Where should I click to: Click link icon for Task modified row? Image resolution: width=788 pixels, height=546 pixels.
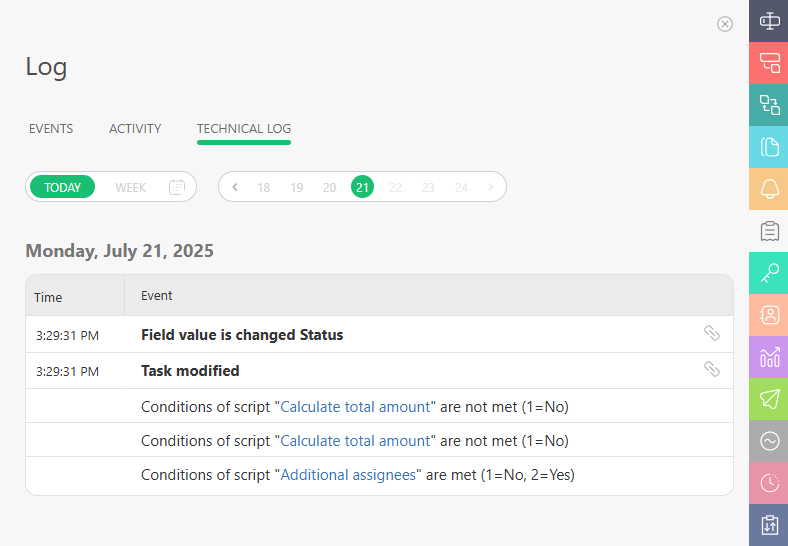tap(712, 369)
